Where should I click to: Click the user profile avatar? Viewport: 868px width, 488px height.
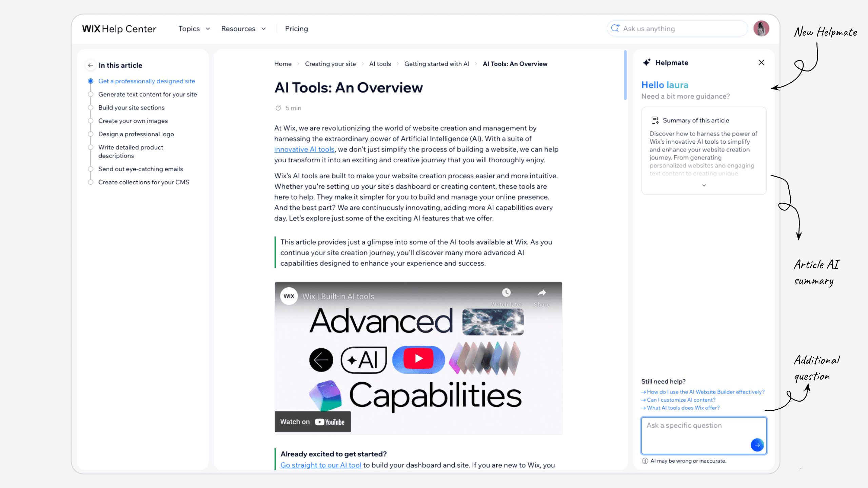click(x=761, y=28)
